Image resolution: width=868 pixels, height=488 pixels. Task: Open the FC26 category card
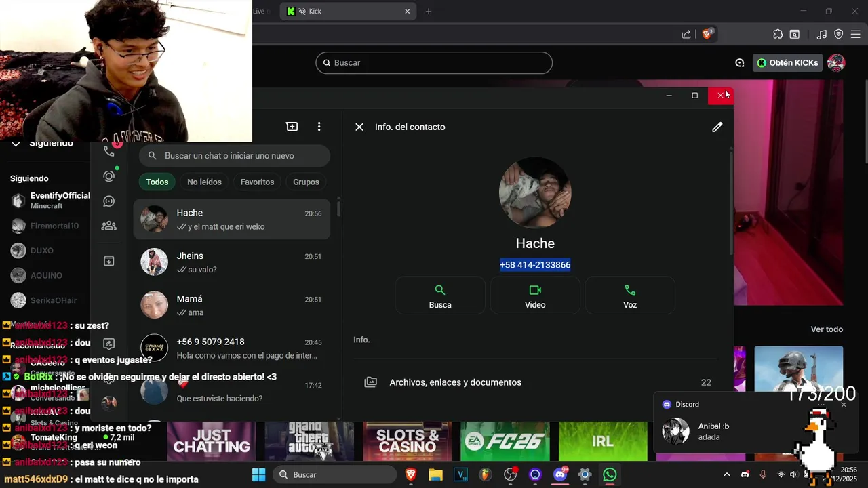[x=505, y=441]
